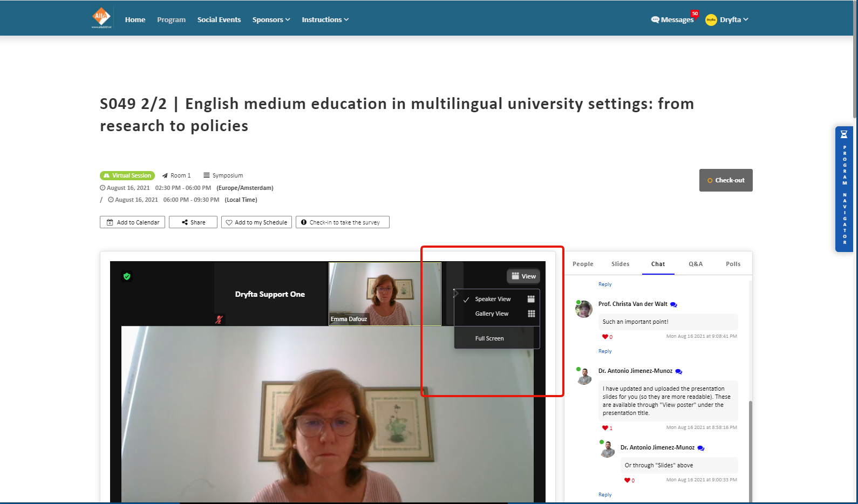Click the Symposium session type label

point(223,175)
